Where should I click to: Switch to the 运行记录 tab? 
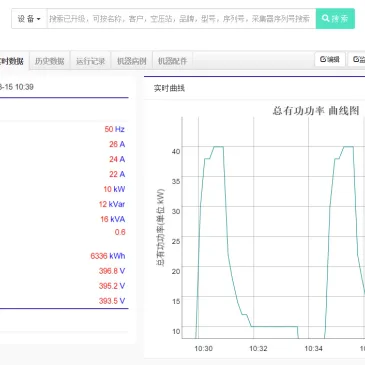point(91,61)
